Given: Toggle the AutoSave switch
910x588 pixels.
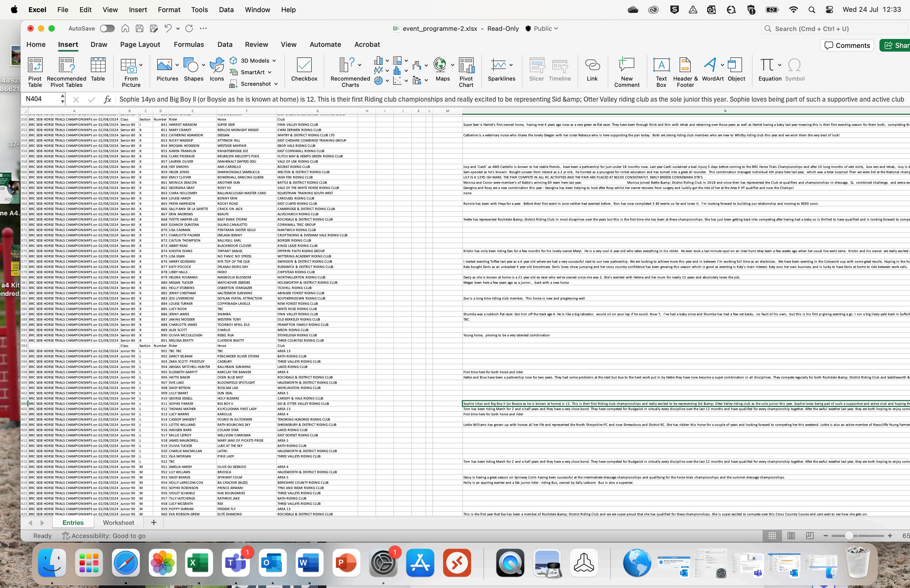Looking at the screenshot, I should [x=107, y=29].
